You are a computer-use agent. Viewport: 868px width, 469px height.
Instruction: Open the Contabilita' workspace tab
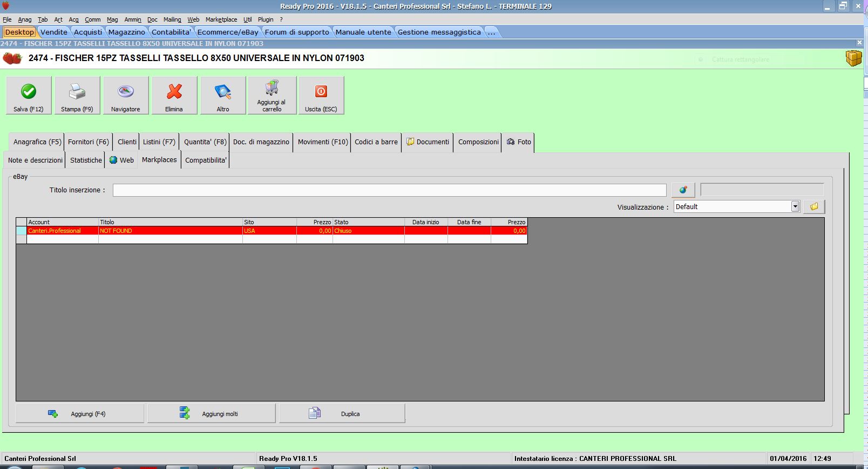pos(171,32)
